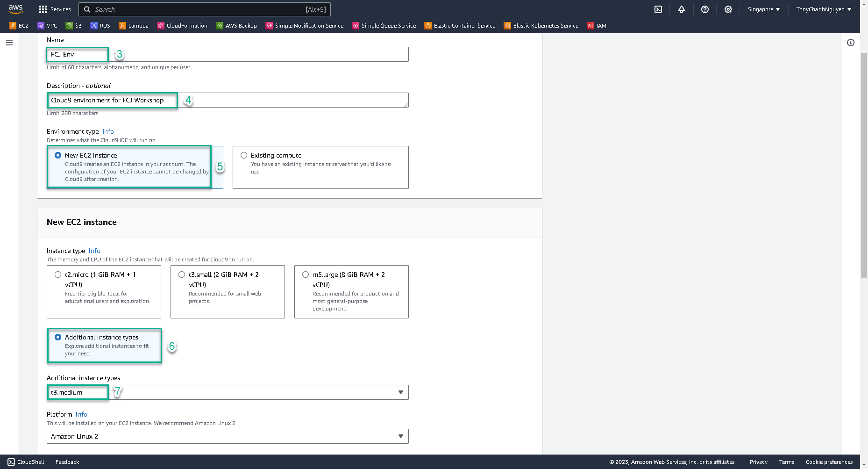Click the Description text field

tap(290, 100)
